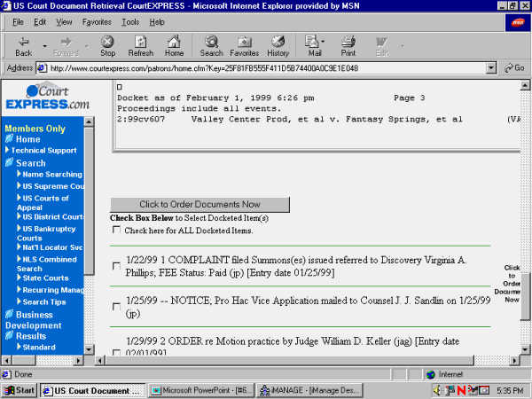532x399 pixels.
Task: Click the Windows Start button
Action: 20,390
